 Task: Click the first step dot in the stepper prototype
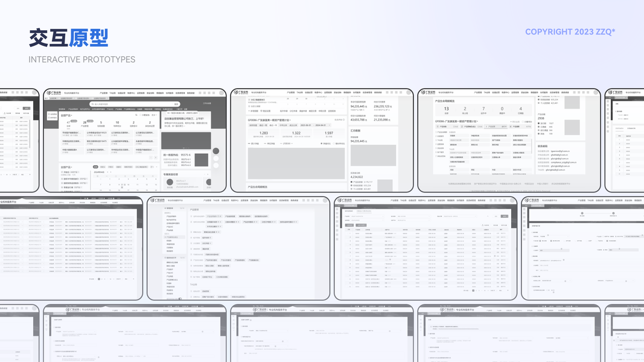[x=582, y=214]
